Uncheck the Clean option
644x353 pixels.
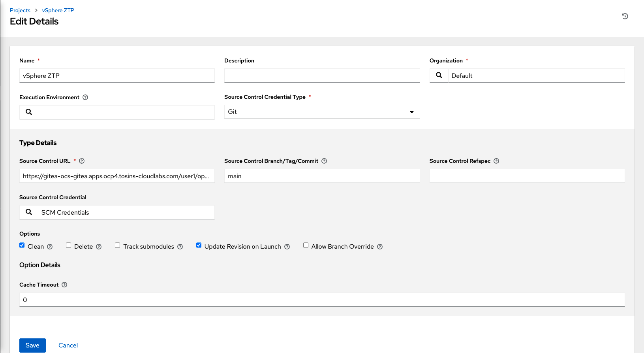coord(22,245)
